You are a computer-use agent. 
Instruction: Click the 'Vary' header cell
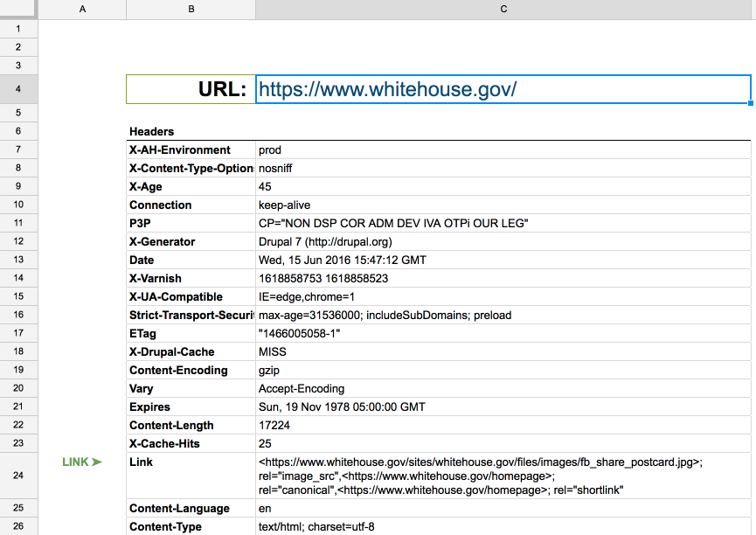(x=191, y=388)
